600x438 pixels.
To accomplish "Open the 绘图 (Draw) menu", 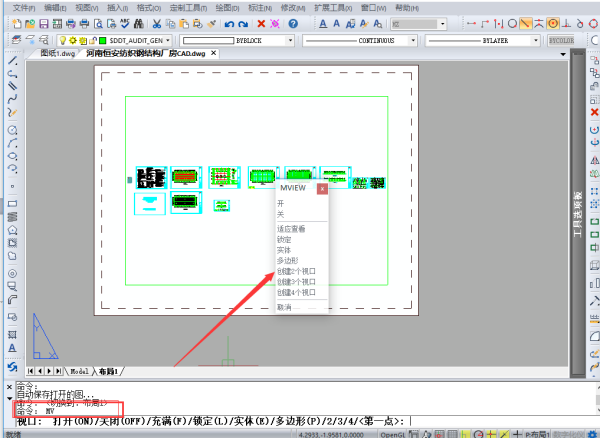I will [x=227, y=8].
